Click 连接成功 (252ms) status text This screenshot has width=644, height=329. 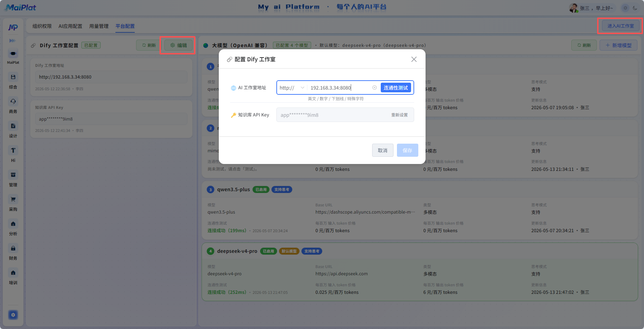point(227,292)
